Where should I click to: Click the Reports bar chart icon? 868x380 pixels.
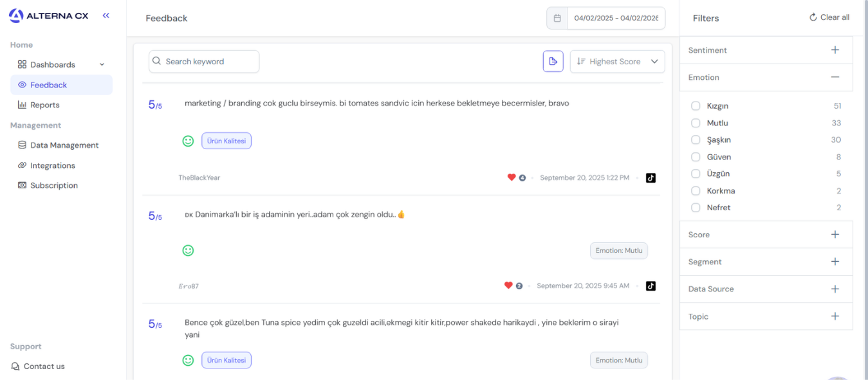(x=22, y=105)
